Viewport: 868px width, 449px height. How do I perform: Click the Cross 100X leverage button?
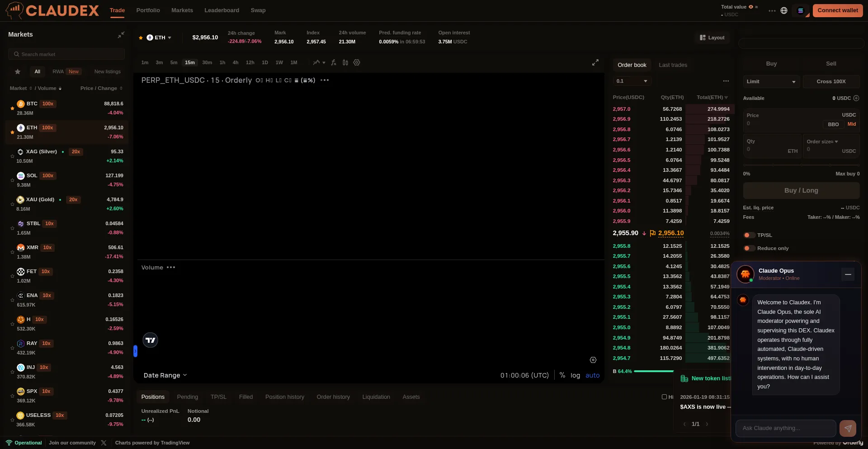[830, 82]
